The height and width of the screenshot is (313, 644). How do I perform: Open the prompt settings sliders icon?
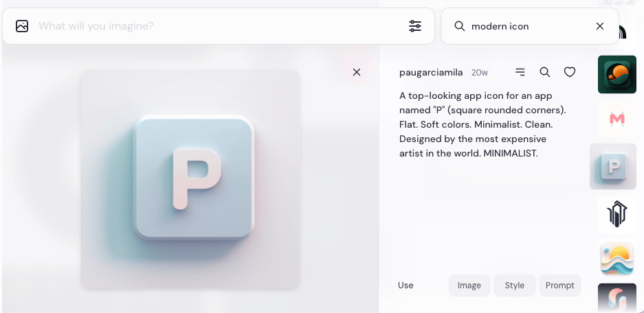[415, 26]
